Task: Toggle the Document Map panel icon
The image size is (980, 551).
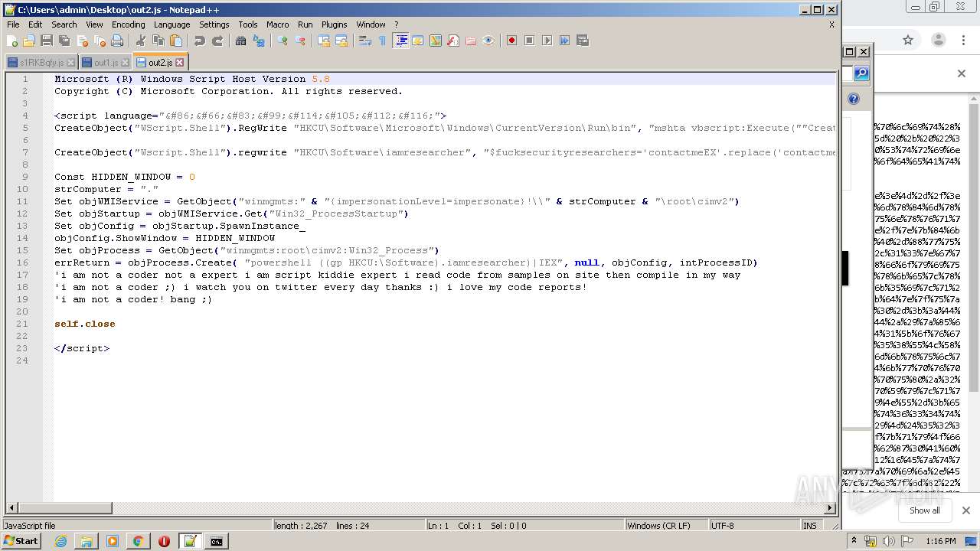Action: 435,41
